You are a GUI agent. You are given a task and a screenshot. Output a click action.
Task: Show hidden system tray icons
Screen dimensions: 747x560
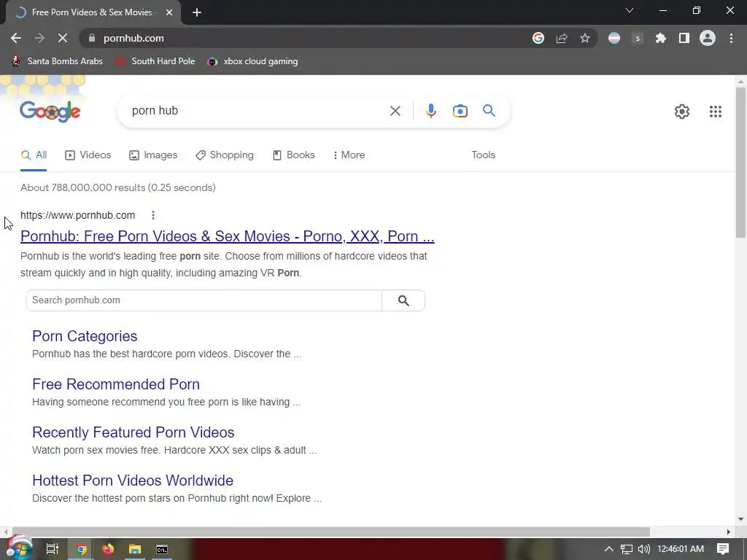point(609,549)
